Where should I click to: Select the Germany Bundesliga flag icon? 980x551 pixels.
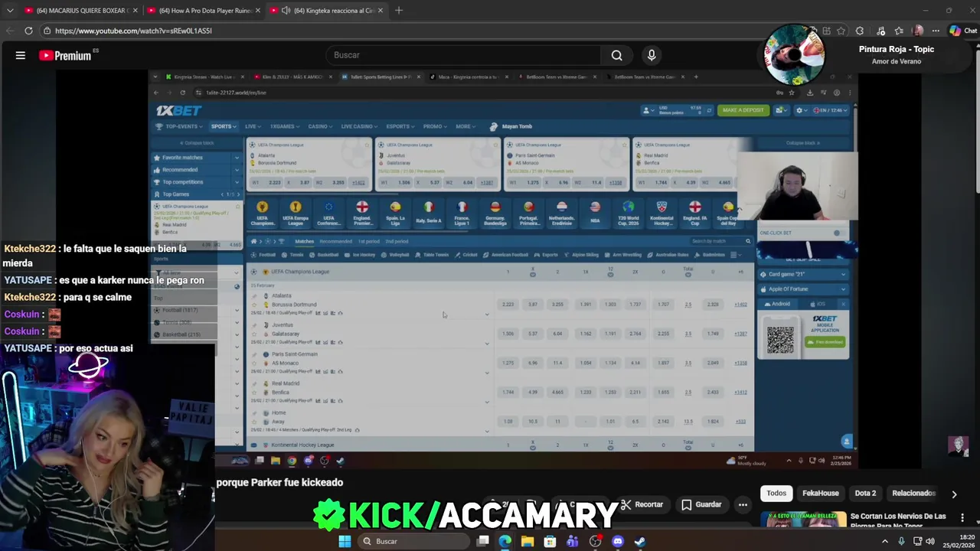click(x=495, y=207)
